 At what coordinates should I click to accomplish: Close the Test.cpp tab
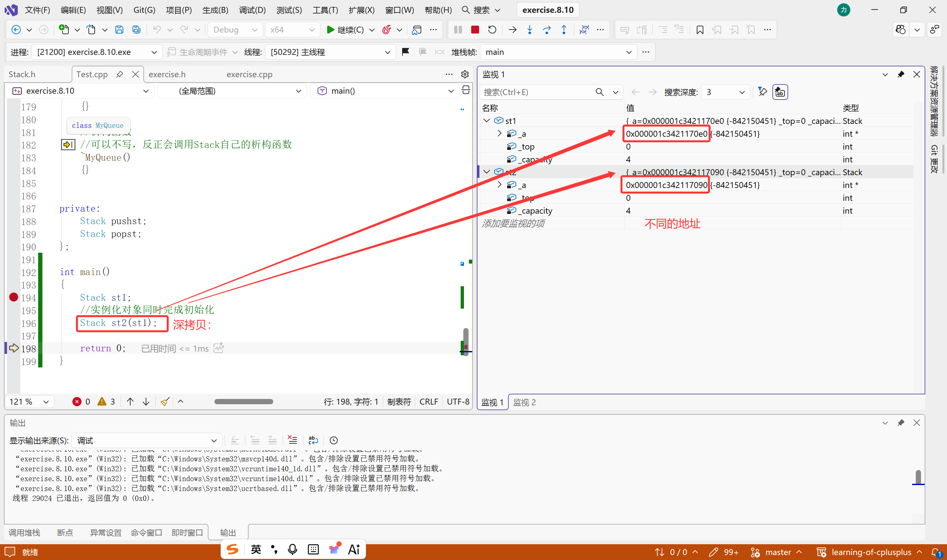(x=135, y=74)
